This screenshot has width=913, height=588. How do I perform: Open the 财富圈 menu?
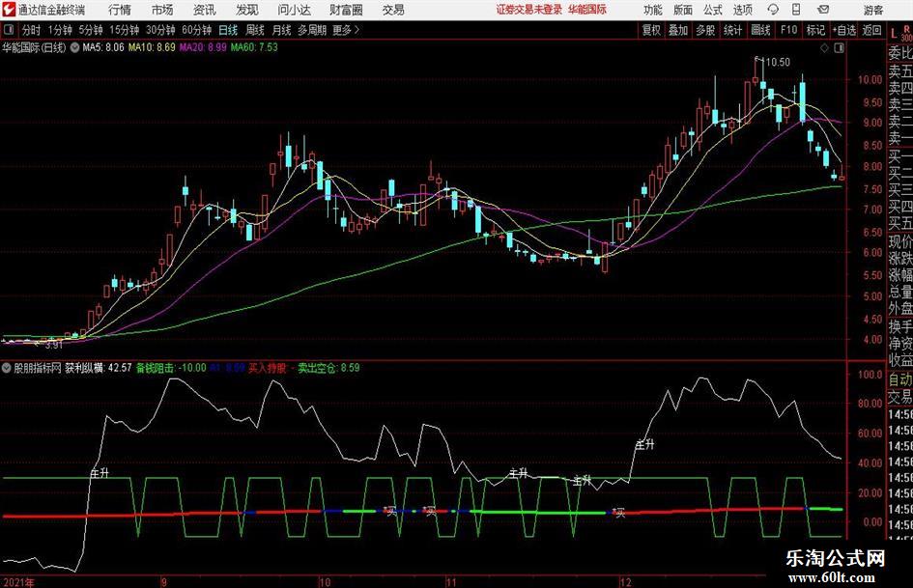(346, 10)
